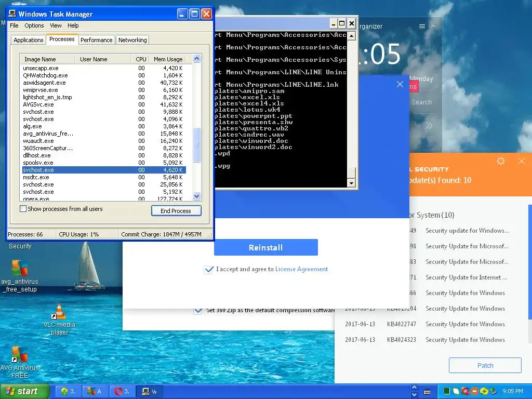Image resolution: width=532 pixels, height=399 pixels.
Task: Open the avg_antivirus_free_setup desktop icon
Action: [20, 275]
